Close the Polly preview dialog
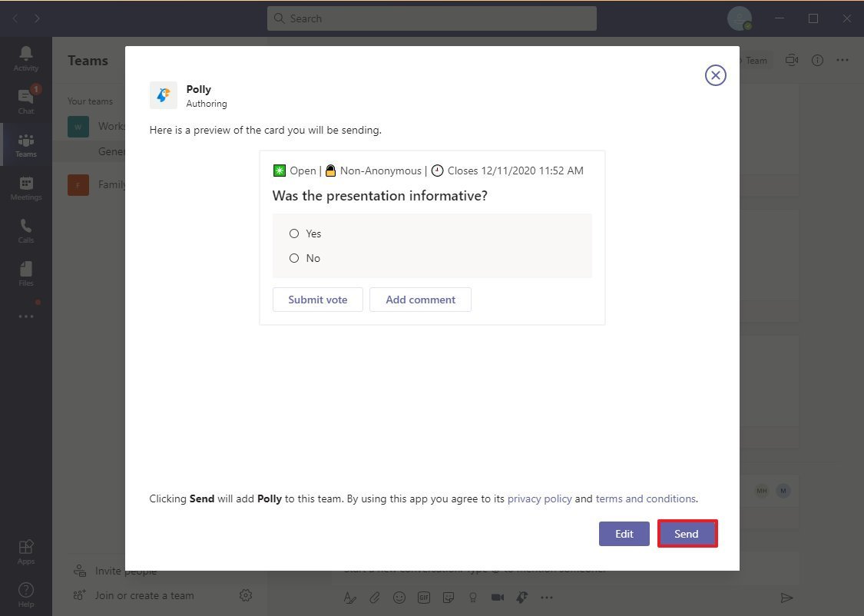 [x=715, y=75]
